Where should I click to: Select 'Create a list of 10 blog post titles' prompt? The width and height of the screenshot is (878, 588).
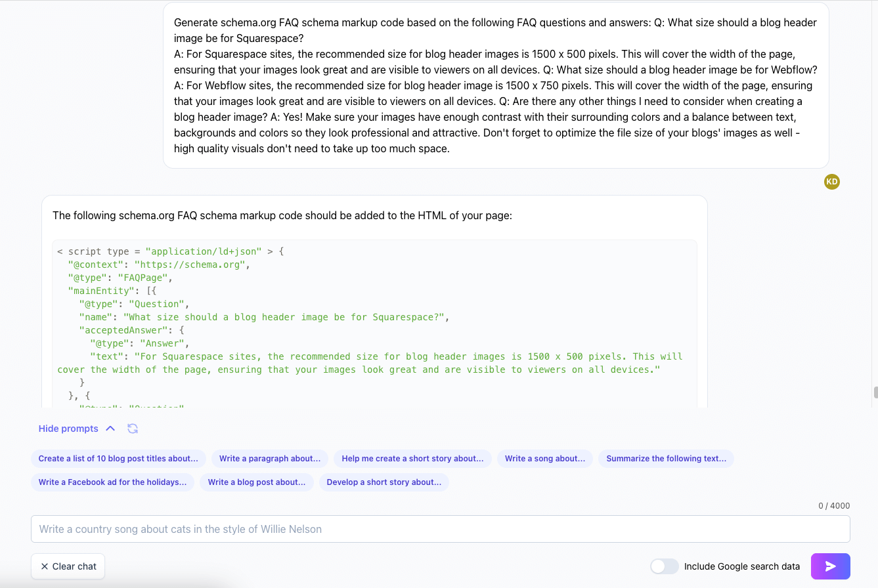coord(118,459)
